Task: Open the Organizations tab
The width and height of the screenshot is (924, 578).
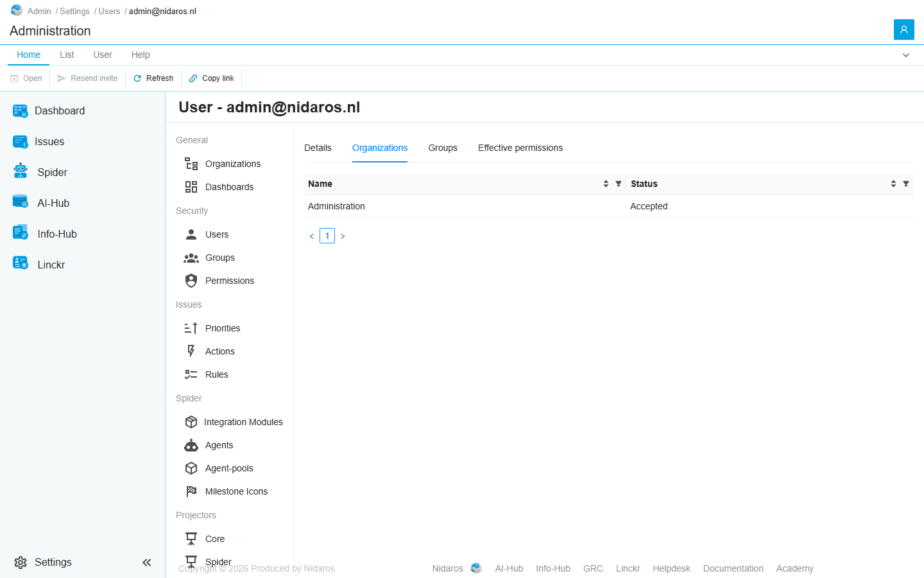Action: pyautogui.click(x=380, y=148)
